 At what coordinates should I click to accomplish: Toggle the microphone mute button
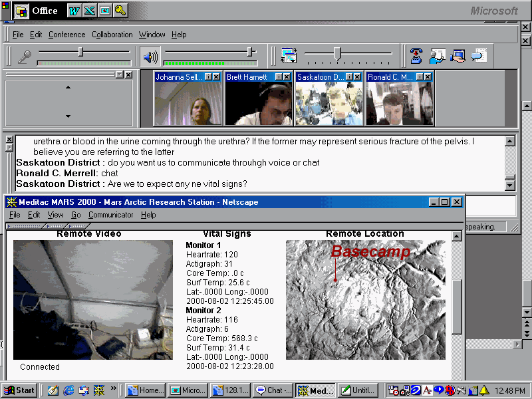point(24,57)
